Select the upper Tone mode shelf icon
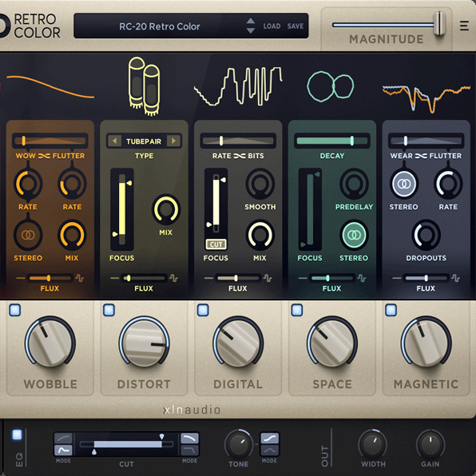Screen dimensions: 476x476 pyautogui.click(x=270, y=438)
